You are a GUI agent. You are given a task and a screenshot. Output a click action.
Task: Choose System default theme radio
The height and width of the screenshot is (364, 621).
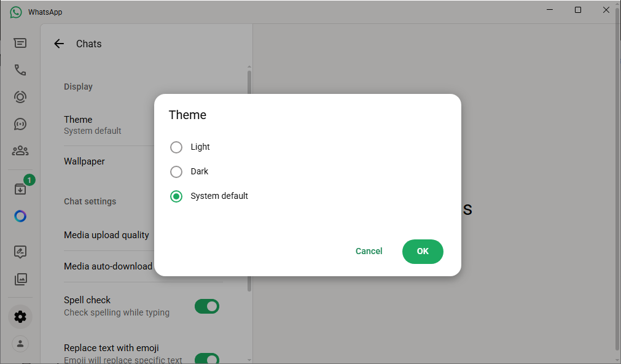176,196
